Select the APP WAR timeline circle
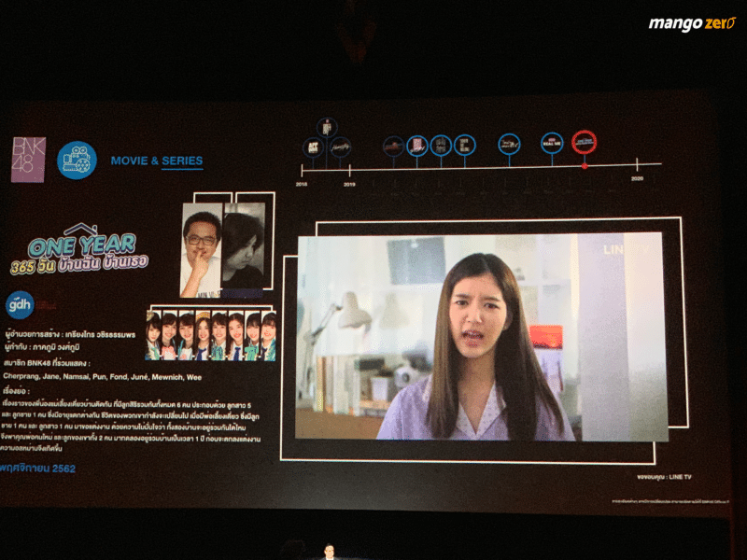Screen dimensions: 747x560 click(x=313, y=147)
